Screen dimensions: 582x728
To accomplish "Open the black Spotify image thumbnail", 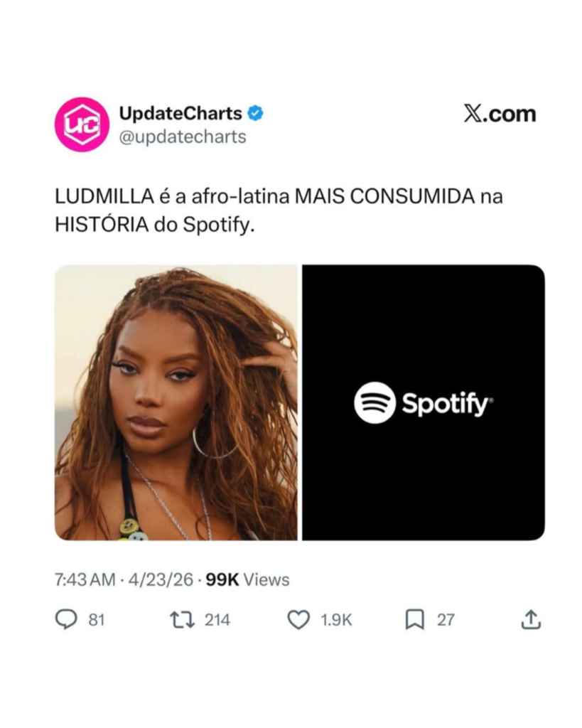I will (424, 402).
